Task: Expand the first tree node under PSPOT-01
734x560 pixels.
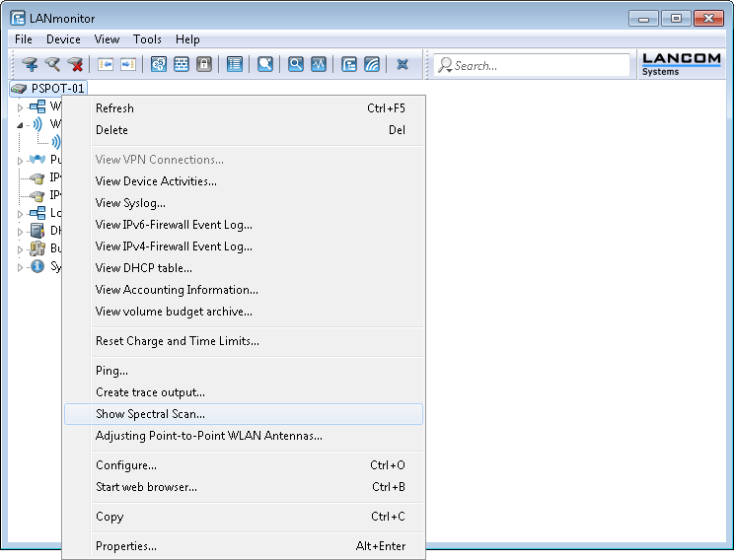Action: [x=20, y=107]
